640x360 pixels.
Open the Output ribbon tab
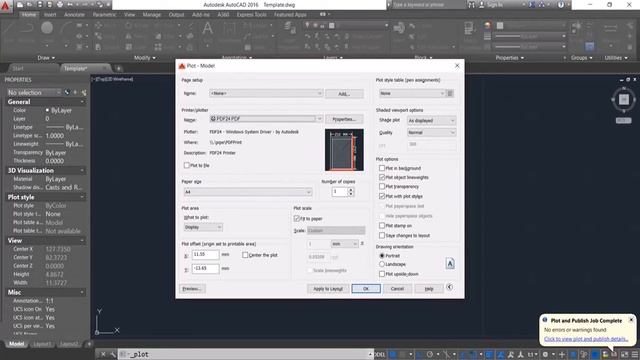pyautogui.click(x=176, y=15)
